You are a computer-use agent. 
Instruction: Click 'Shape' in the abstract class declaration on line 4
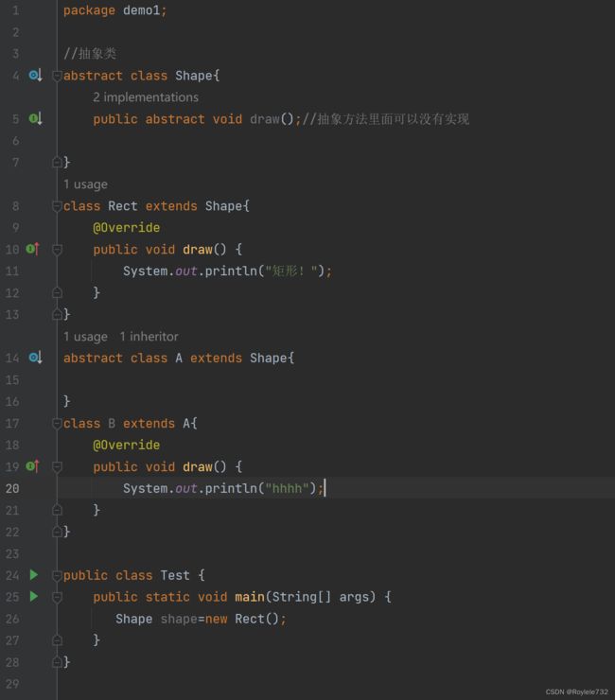click(x=194, y=76)
